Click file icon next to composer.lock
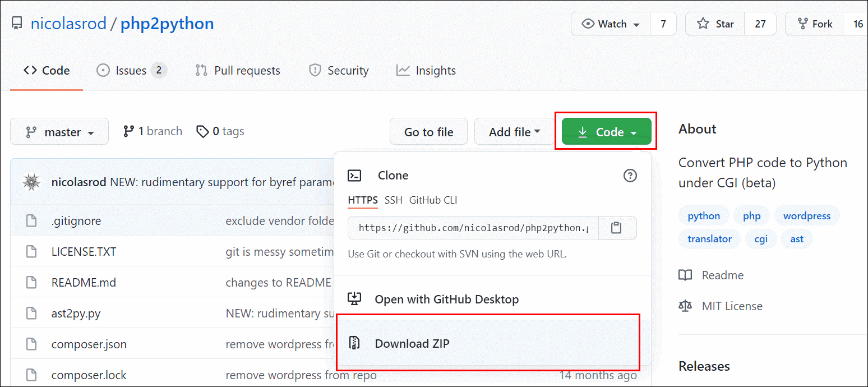Viewport: 868px width, 387px height. point(31,375)
